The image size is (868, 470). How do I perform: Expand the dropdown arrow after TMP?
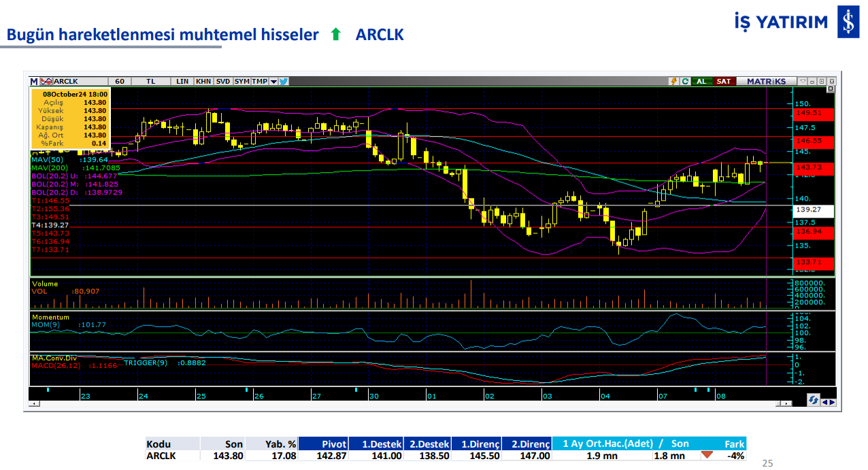pos(273,81)
